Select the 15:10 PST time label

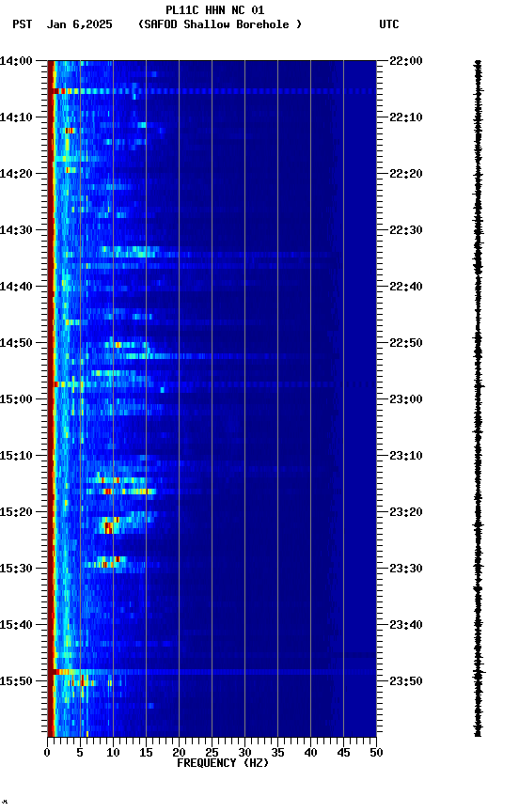tap(16, 456)
